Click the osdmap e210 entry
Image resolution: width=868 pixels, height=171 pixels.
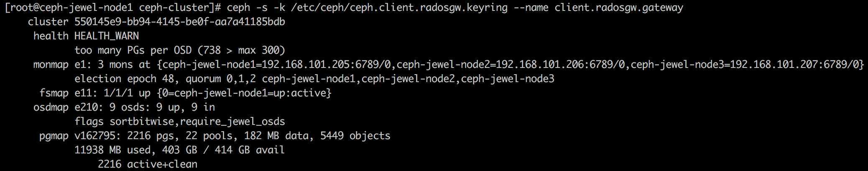tap(66, 107)
